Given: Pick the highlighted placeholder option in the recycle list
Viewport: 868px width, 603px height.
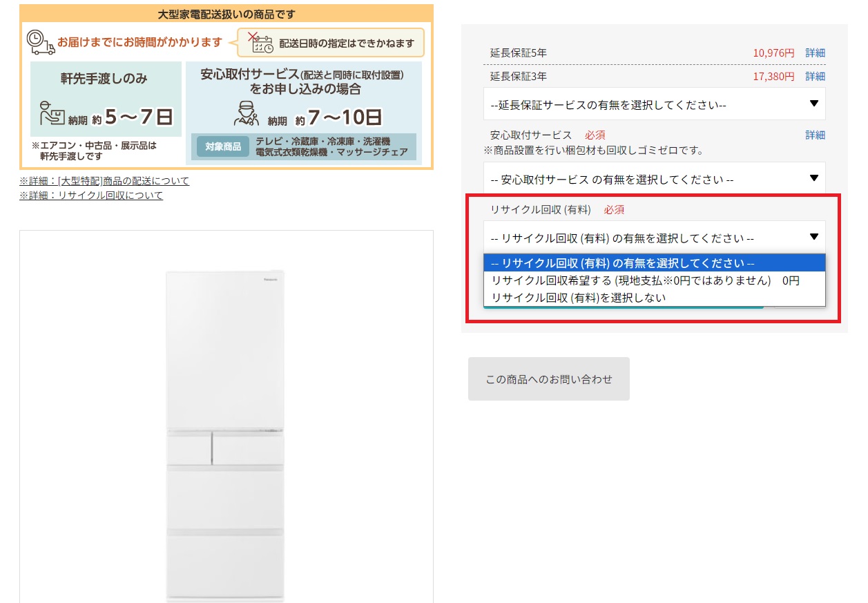Looking at the screenshot, I should (x=621, y=263).
